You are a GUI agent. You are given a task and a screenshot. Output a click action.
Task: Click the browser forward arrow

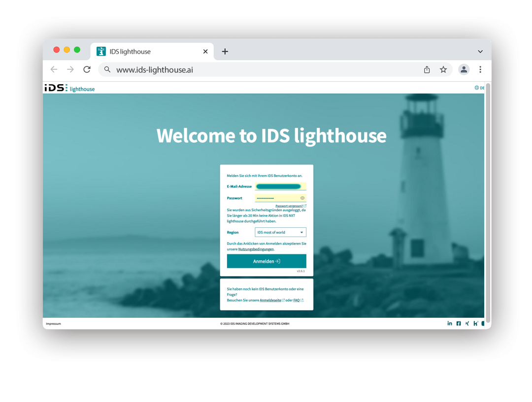click(70, 69)
